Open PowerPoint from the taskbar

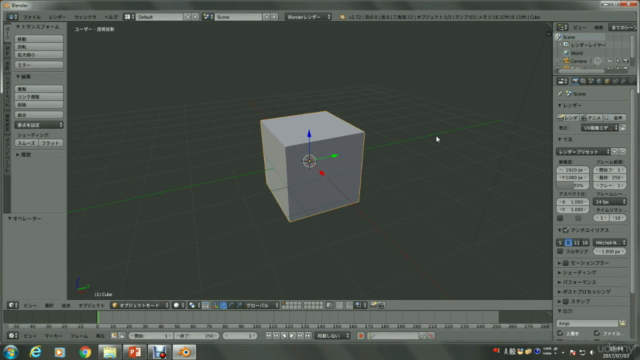[x=134, y=352]
